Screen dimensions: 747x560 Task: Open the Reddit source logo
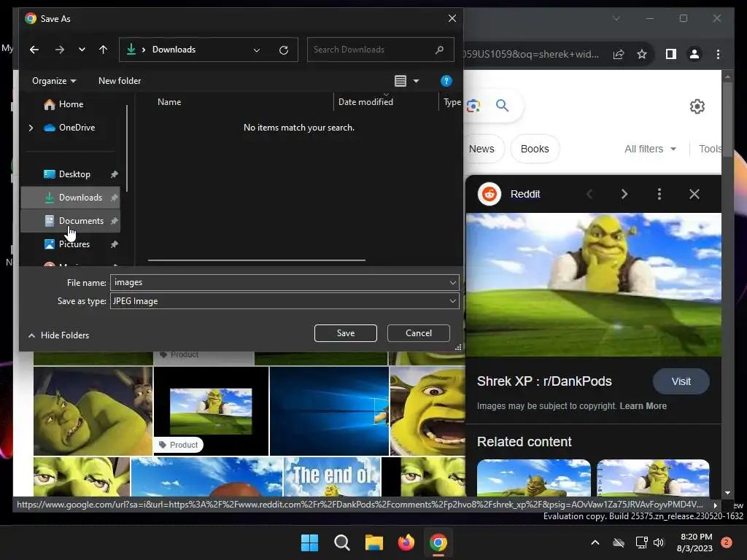[x=489, y=194]
